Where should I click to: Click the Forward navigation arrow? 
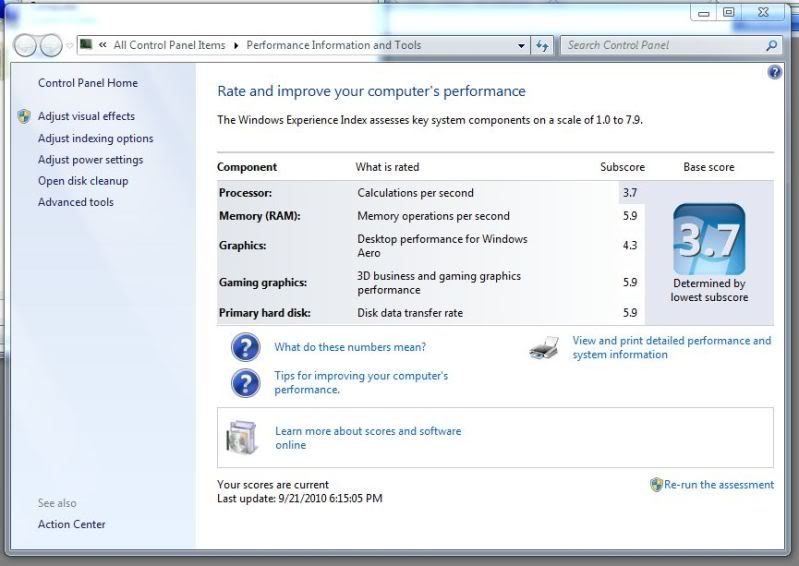(x=51, y=45)
